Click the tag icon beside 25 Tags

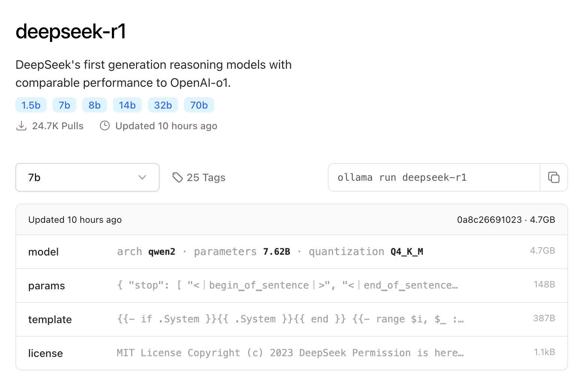pyautogui.click(x=177, y=177)
